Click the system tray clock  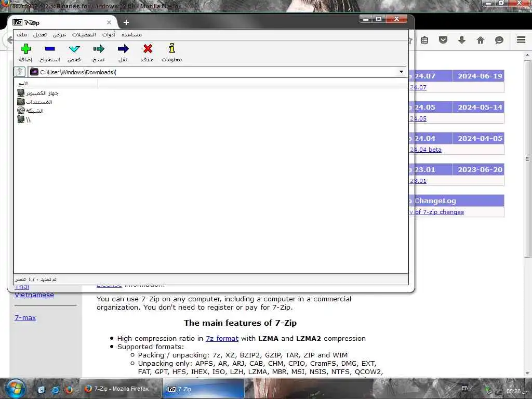[x=517, y=391]
